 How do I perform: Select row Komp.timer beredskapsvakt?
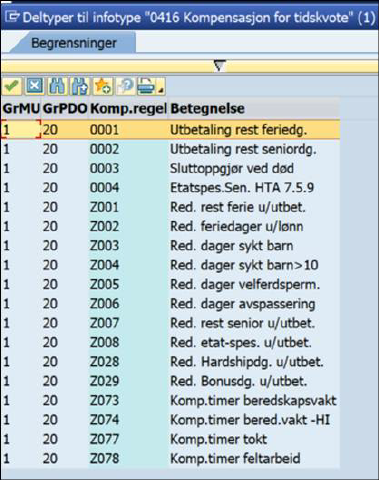170,400
